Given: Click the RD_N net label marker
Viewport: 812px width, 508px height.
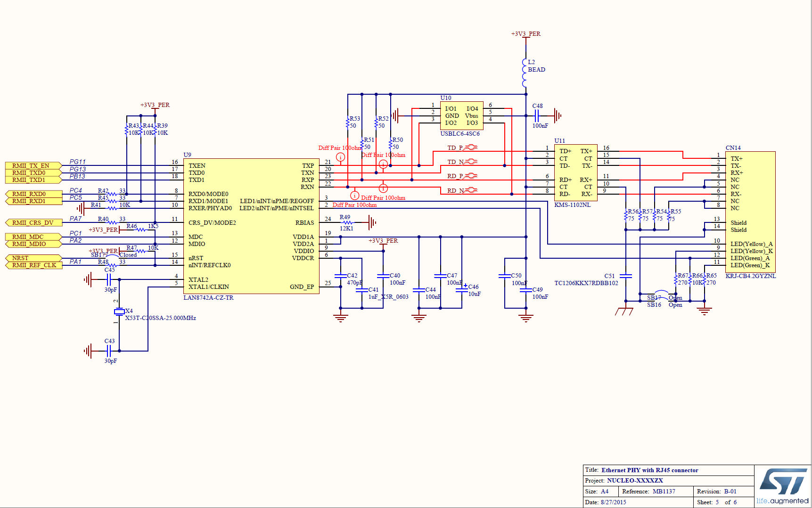Looking at the screenshot, I should [x=470, y=190].
